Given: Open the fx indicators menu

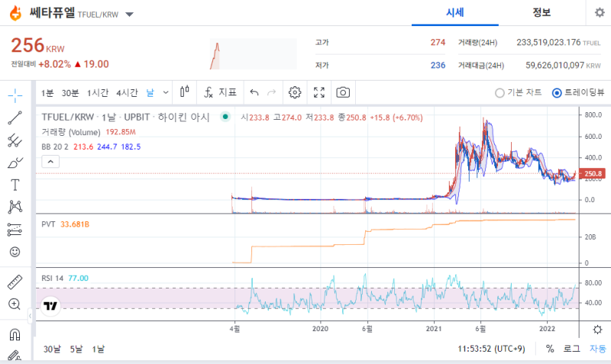Looking at the screenshot, I should tap(209, 92).
